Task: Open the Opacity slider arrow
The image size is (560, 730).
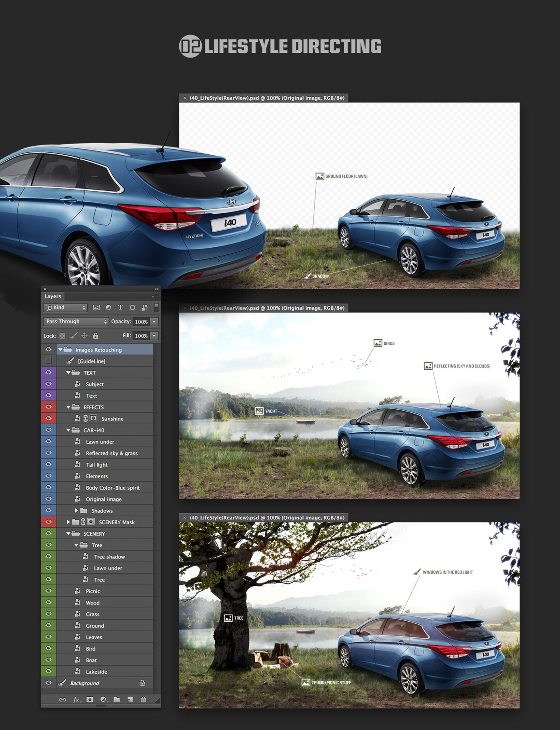Action: click(154, 322)
